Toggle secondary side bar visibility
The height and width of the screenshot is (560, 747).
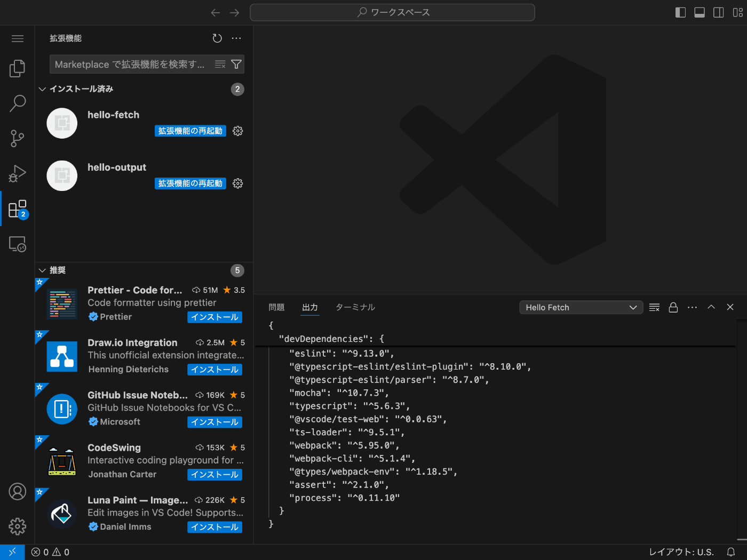click(x=719, y=12)
